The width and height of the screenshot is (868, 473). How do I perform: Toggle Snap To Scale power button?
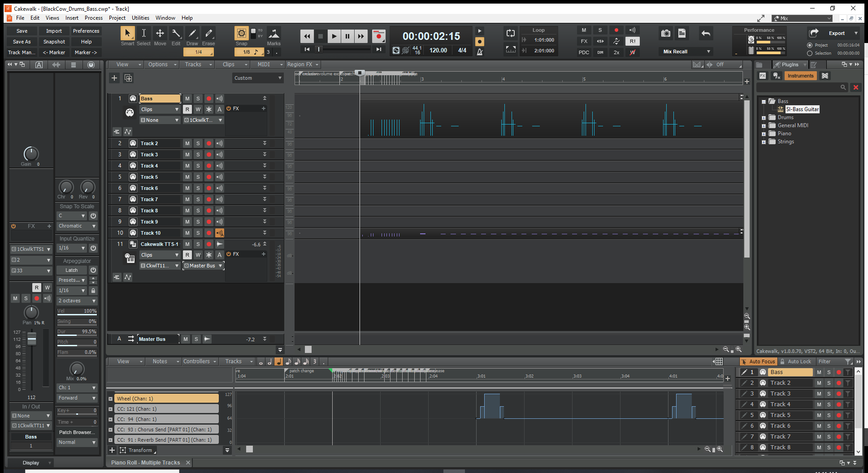(93, 216)
